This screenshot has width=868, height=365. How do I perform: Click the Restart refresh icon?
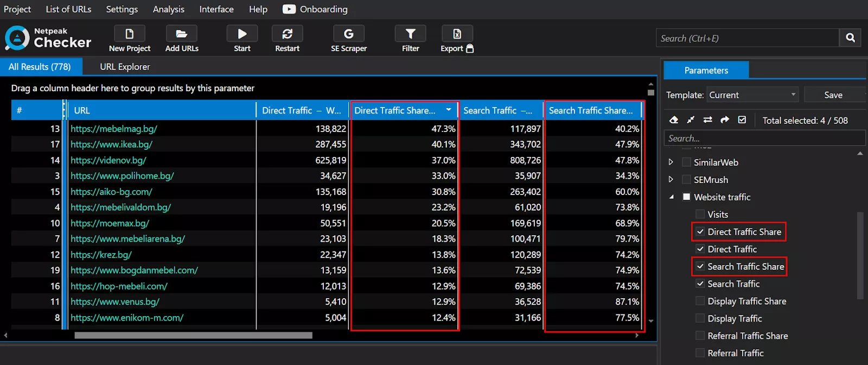[x=287, y=34]
